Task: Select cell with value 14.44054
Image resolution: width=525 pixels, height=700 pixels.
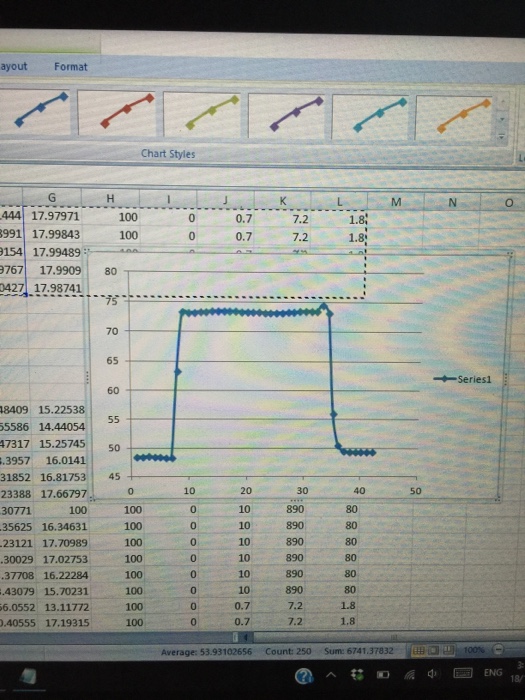Action: 57,427
